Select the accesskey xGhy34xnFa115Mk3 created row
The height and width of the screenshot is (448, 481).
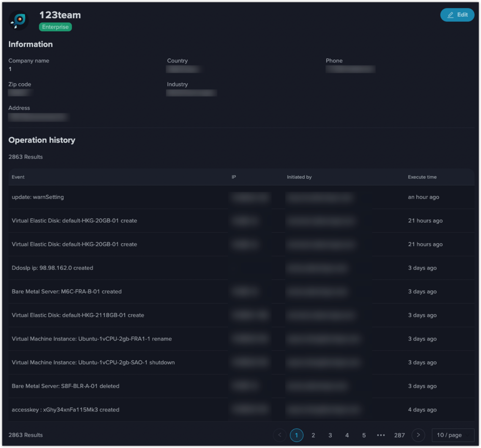point(66,410)
